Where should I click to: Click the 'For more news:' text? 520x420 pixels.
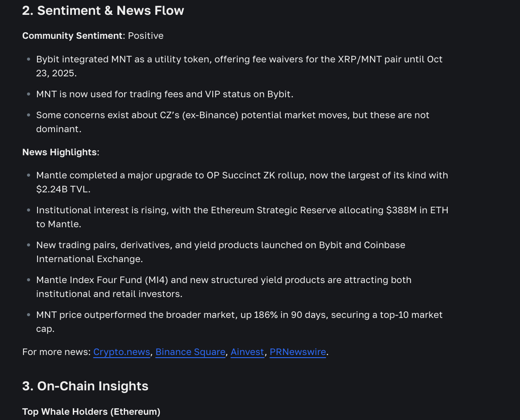(x=56, y=352)
